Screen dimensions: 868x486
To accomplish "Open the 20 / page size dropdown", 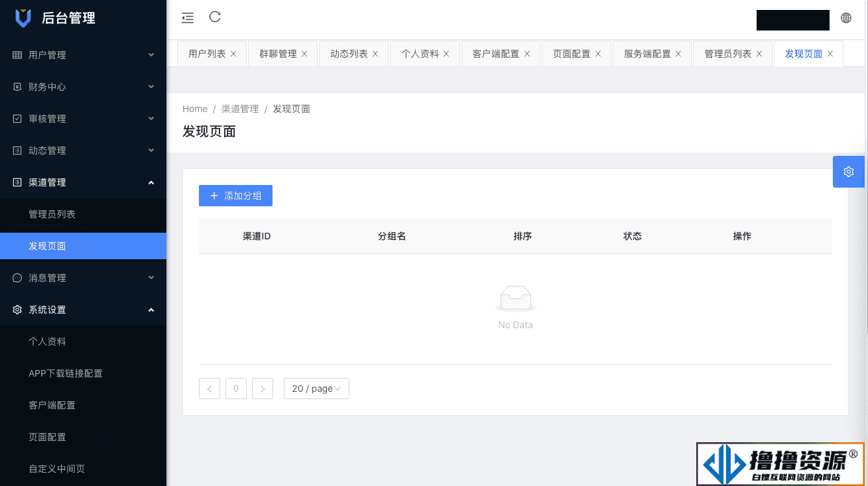I will 316,389.
